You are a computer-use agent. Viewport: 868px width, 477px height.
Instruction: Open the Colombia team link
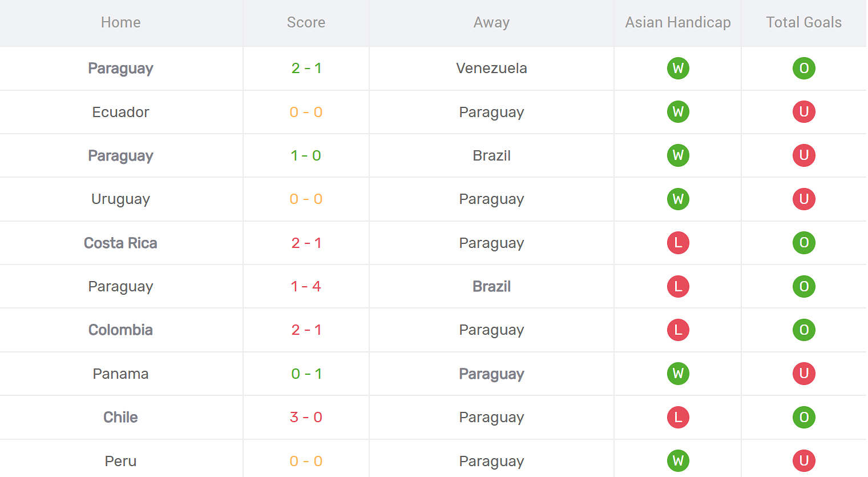[120, 330]
